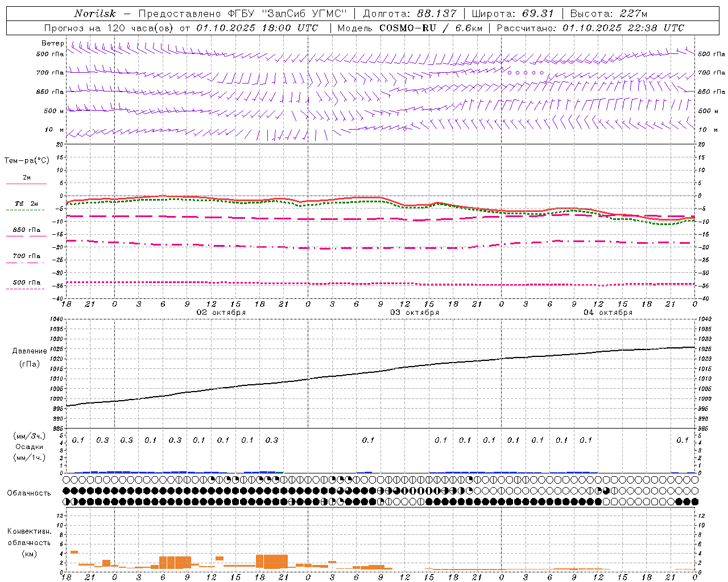The image size is (728, 582).
Task: Click the 'Осадки' precipitation label
Action: [29, 447]
